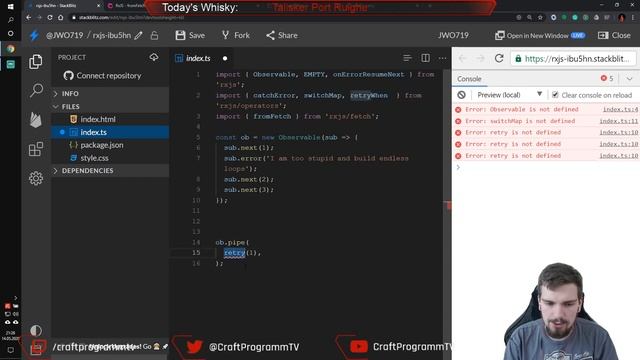
Task: Open the extensions blocks icon in sidebar
Action: 36,149
